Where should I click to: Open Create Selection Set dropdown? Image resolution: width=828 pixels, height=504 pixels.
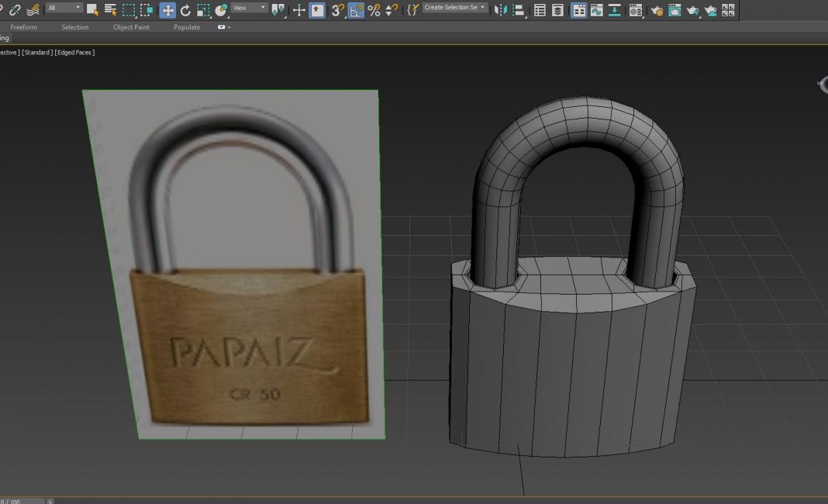point(455,8)
